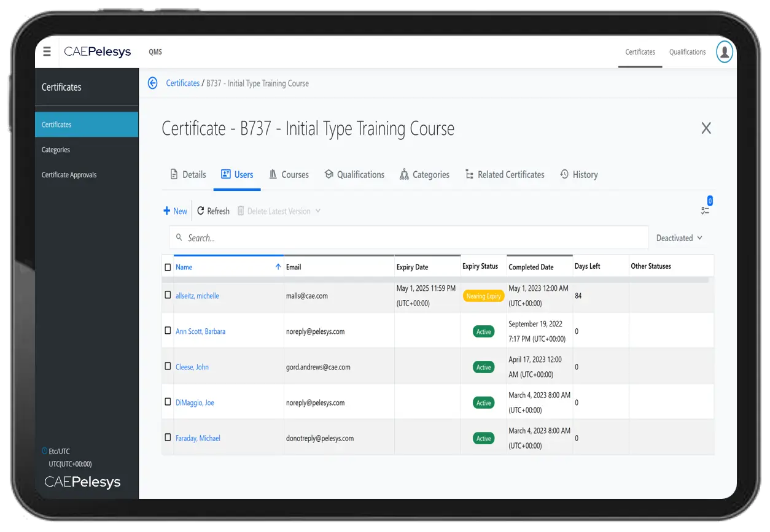Click the back arrow circle icon
Viewport: 770px width, 532px height.
pos(153,83)
